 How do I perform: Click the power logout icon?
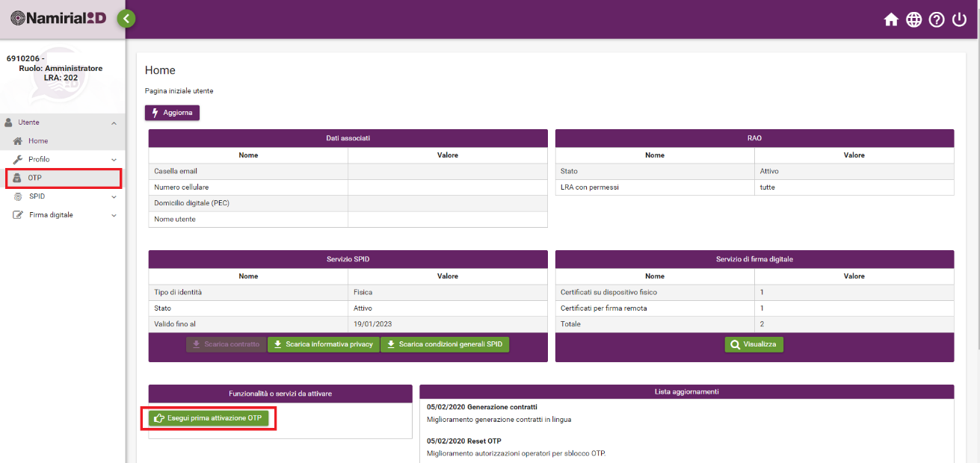(x=960, y=20)
